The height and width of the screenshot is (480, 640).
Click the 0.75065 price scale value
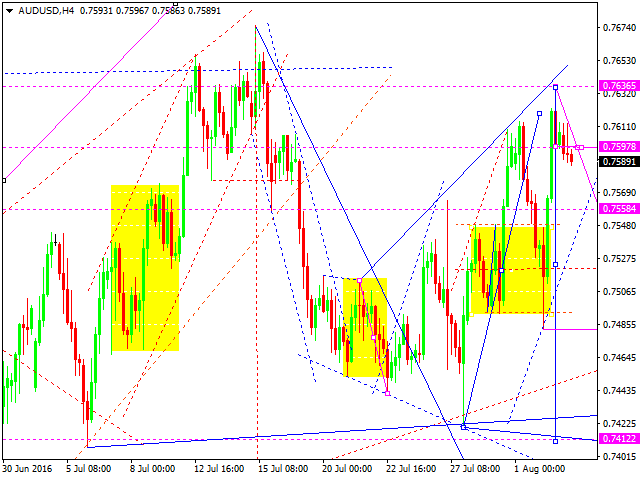click(619, 291)
